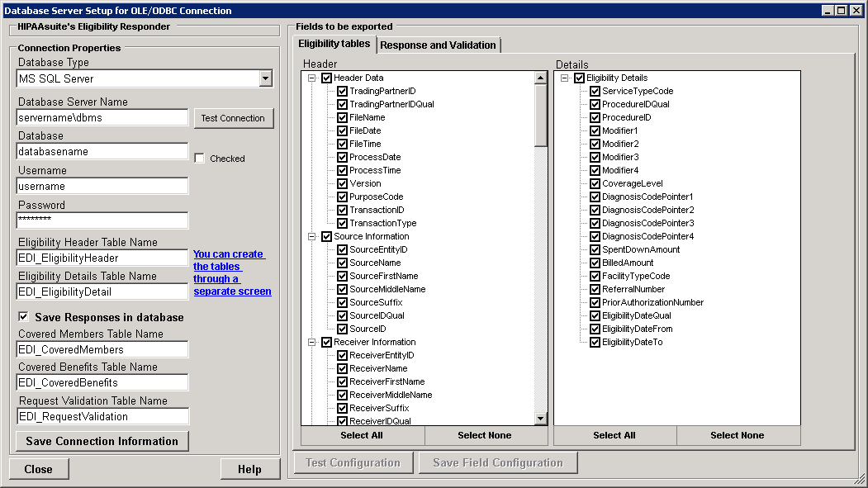Image resolution: width=868 pixels, height=488 pixels.
Task: Collapse the Source Information tree node
Action: click(313, 237)
